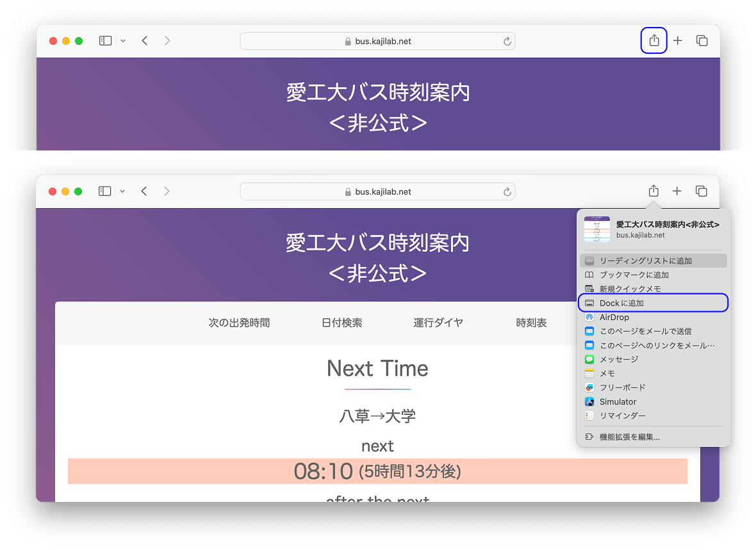Open the 日付検索 tab on the page

(341, 323)
